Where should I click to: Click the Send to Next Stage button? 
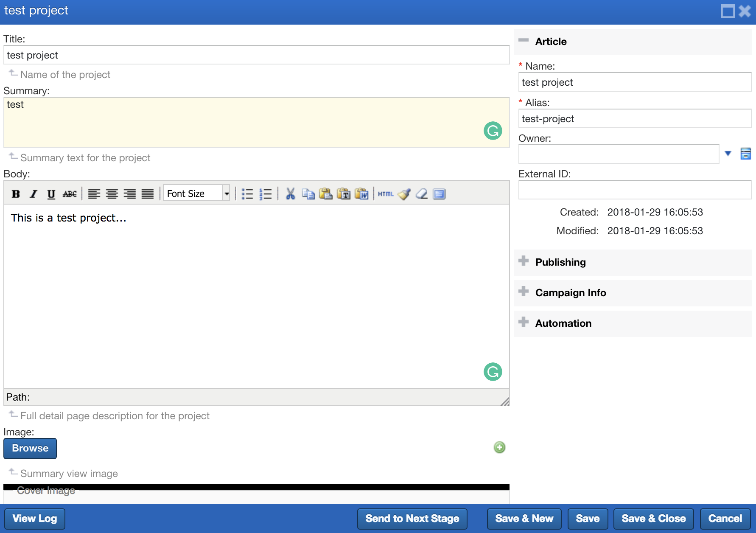click(x=412, y=519)
